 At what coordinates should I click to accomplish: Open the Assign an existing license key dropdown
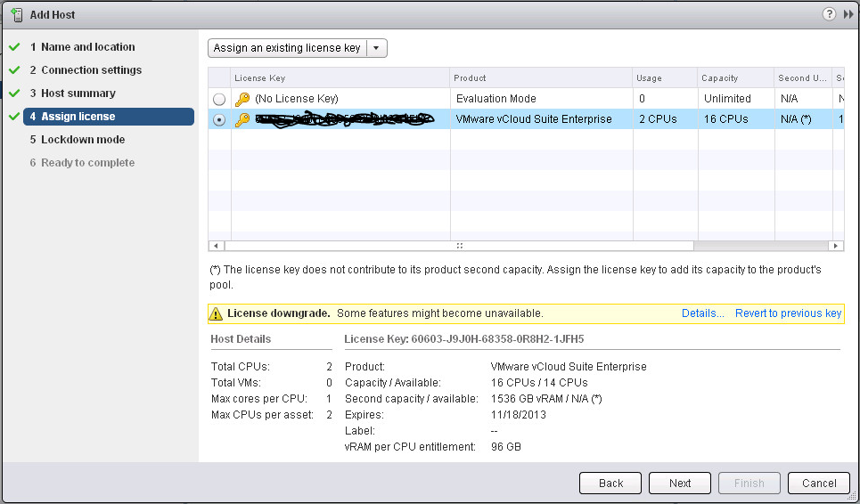pyautogui.click(x=298, y=48)
